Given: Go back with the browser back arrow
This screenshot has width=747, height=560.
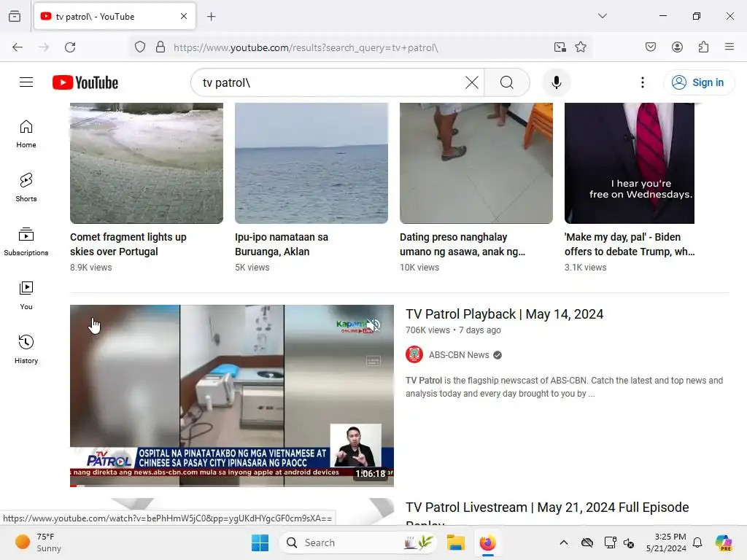Looking at the screenshot, I should pos(18,47).
